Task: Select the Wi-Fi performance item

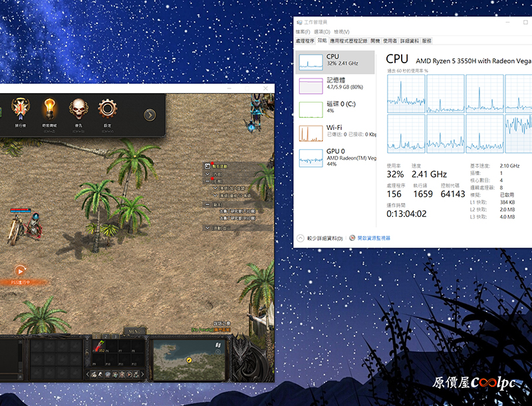Action: 335,133
